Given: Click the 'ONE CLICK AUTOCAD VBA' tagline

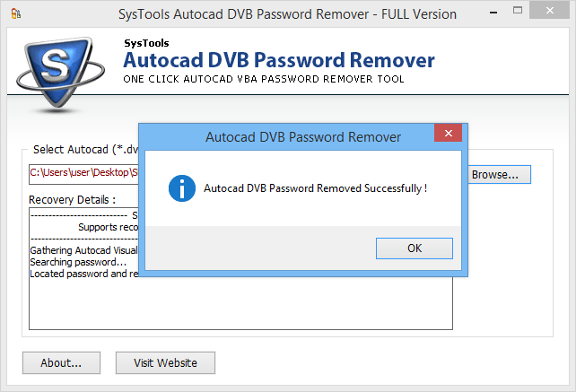Looking at the screenshot, I should (x=263, y=79).
